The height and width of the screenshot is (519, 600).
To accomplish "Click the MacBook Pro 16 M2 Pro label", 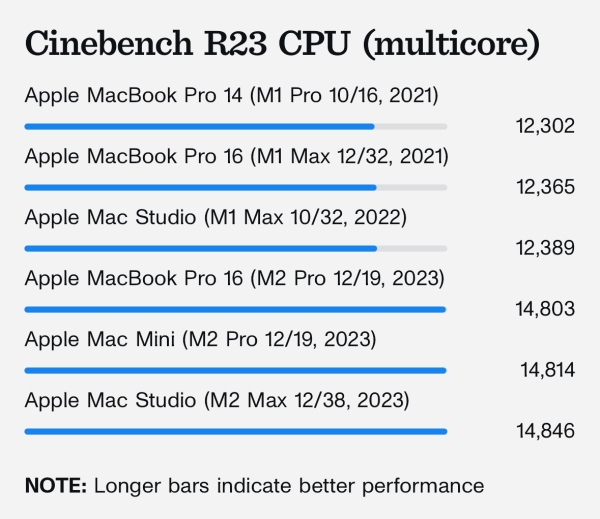I will point(234,278).
